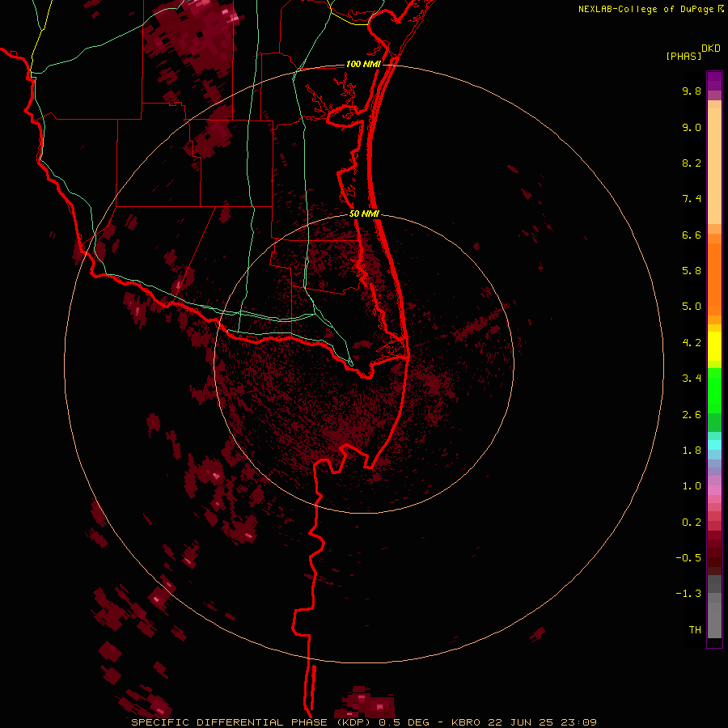Click the 5.0 scale value label

click(692, 307)
